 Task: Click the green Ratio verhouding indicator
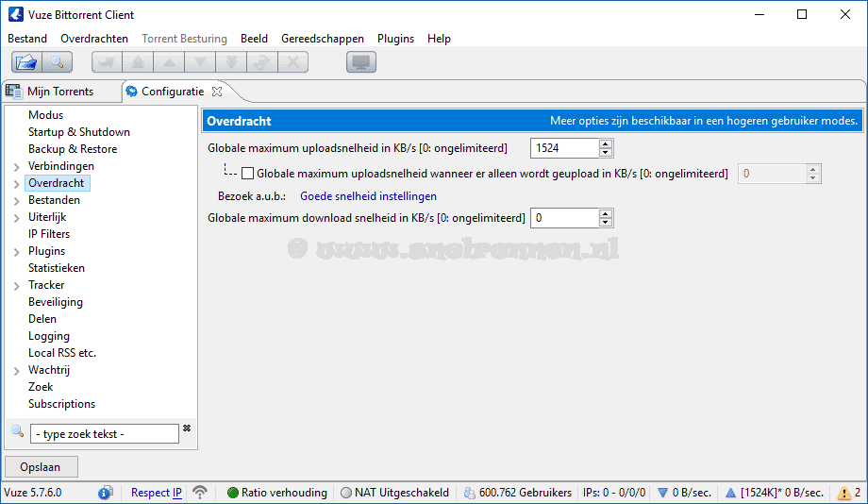pos(233,493)
